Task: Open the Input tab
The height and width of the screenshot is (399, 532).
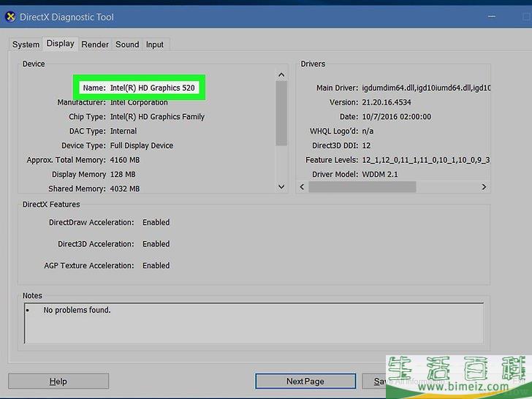Action: click(155, 45)
